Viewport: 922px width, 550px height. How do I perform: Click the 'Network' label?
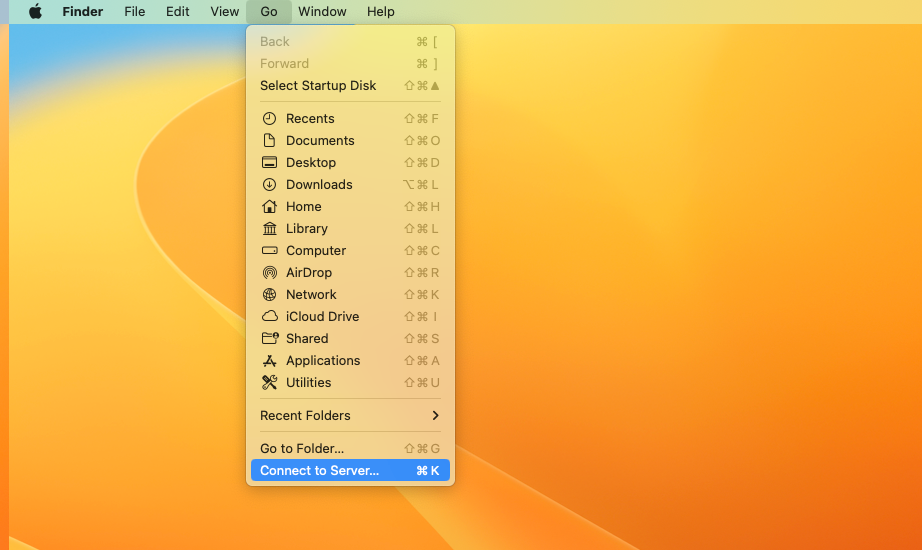(311, 294)
